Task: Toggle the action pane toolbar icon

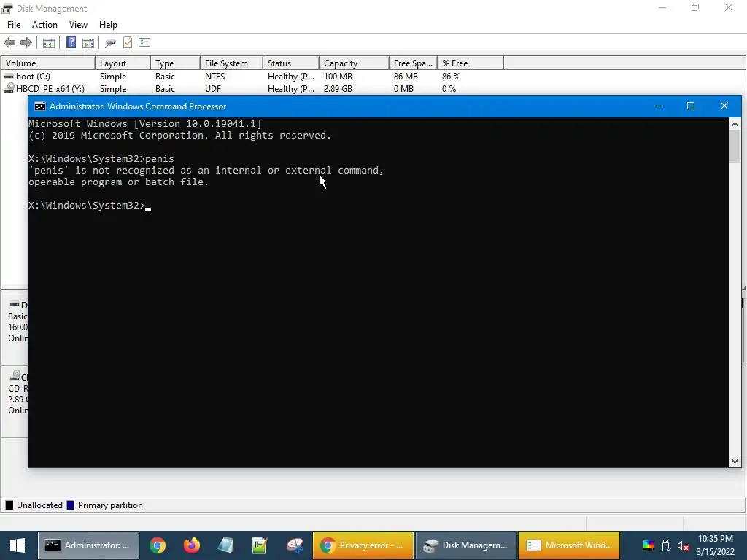Action: [x=88, y=43]
